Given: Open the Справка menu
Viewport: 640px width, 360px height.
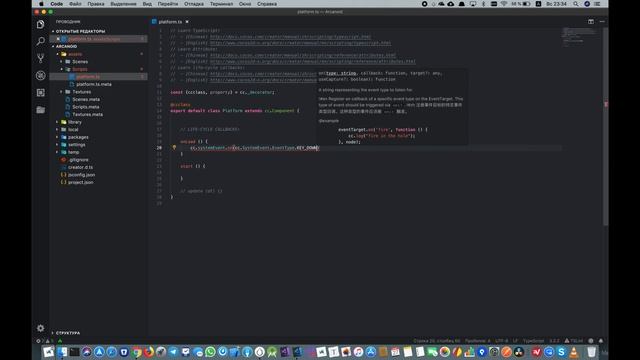Looking at the screenshot, I should 267,4.
